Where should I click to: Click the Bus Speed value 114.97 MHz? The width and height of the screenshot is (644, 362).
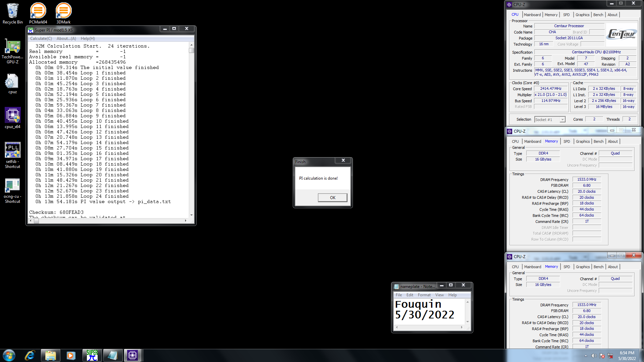coord(551,101)
